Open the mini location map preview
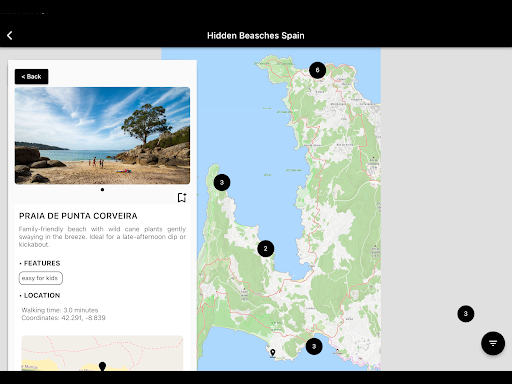 [102, 353]
